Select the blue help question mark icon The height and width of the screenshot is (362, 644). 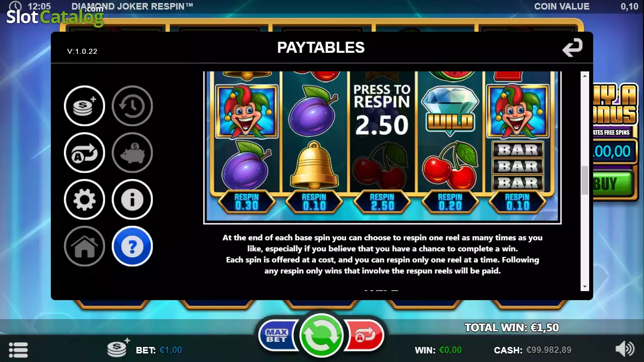pos(132,246)
